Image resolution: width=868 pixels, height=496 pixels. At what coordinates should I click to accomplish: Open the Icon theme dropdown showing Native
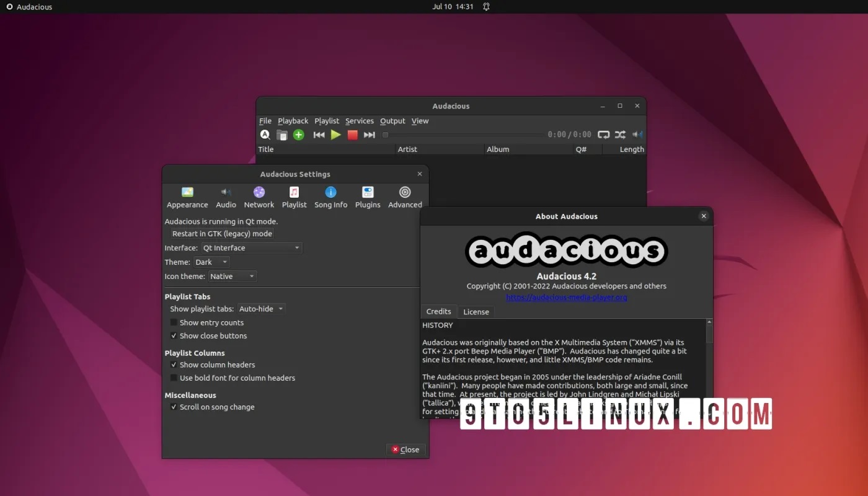pyautogui.click(x=232, y=276)
